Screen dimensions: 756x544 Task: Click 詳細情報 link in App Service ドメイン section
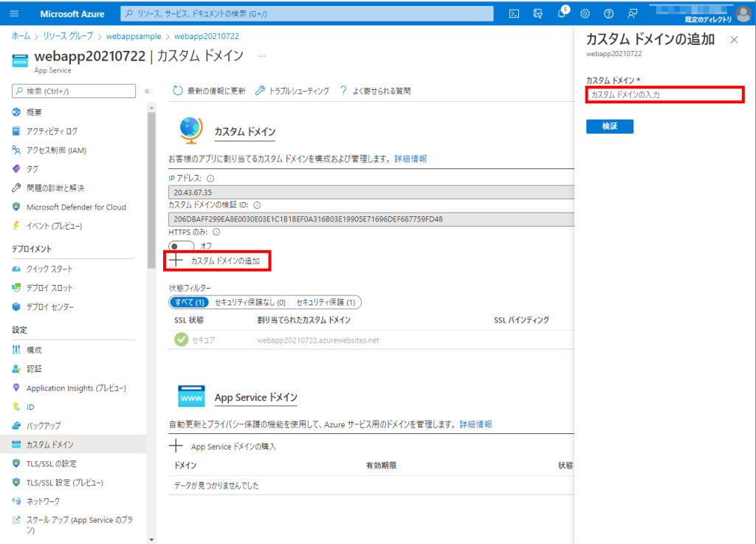(x=475, y=424)
